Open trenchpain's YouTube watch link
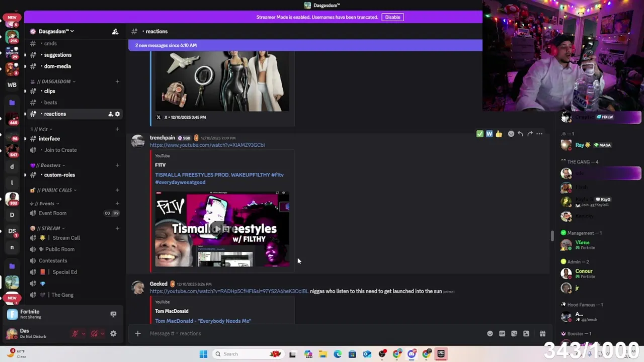This screenshot has width=644, height=362. (207, 145)
